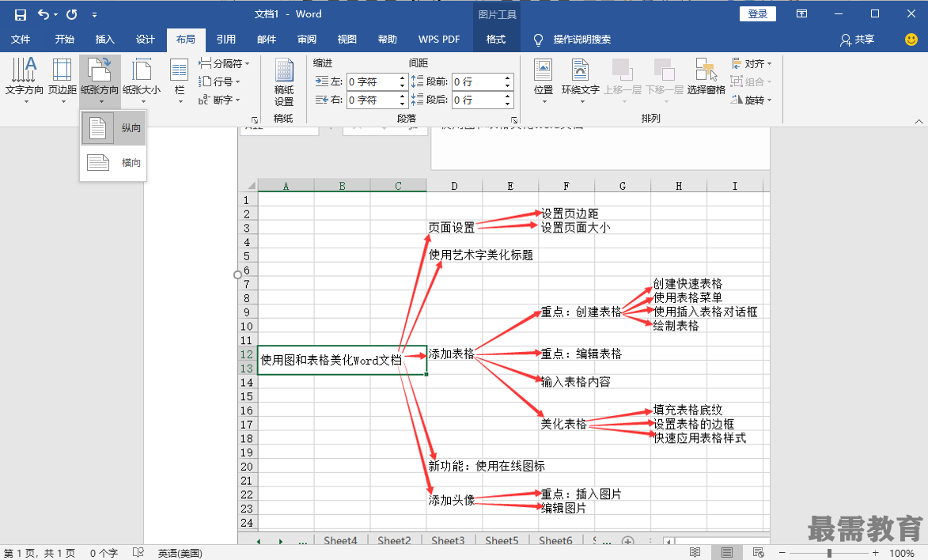Screen dimensions: 928x560
Task: Open the 位置 position tool
Action: (x=544, y=81)
